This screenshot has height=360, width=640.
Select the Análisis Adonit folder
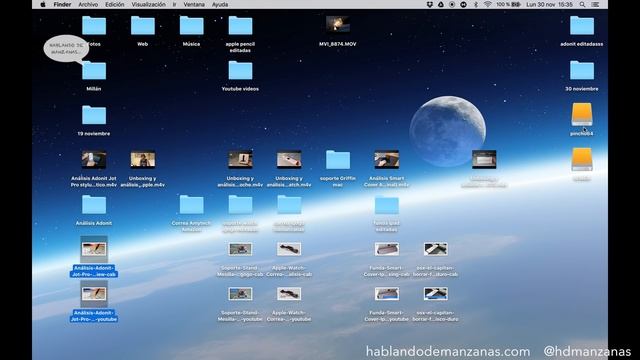[x=94, y=205]
